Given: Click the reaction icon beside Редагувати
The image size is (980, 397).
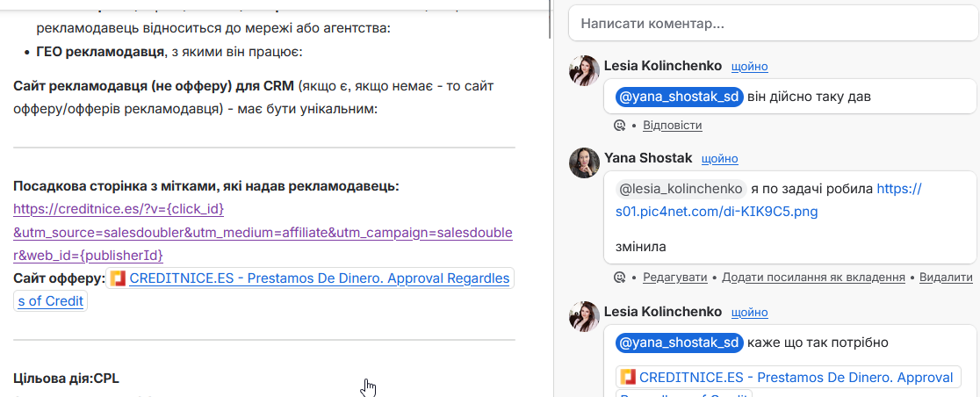Looking at the screenshot, I should 620,278.
